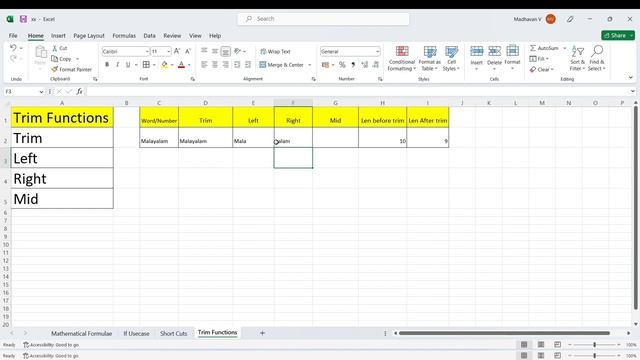Expand the AutoSum dropdown arrow
The width and height of the screenshot is (640, 360).
[x=564, y=48]
